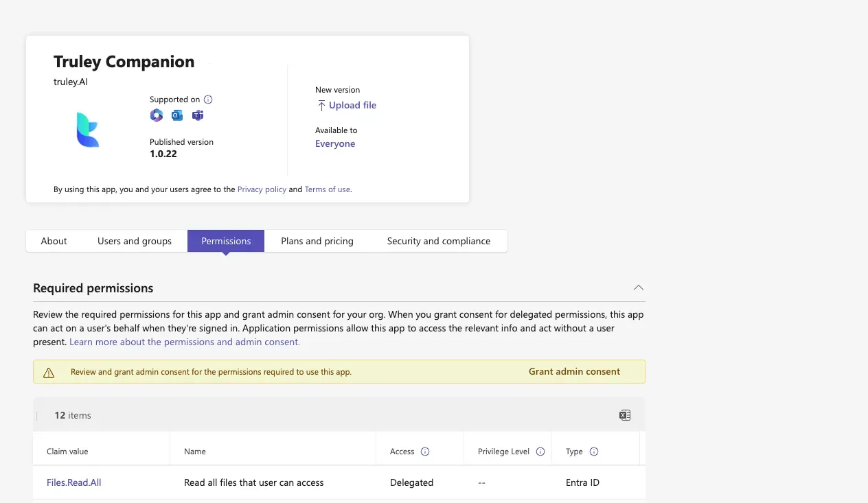Click the Supported on info icon
The image size is (868, 503).
(209, 100)
